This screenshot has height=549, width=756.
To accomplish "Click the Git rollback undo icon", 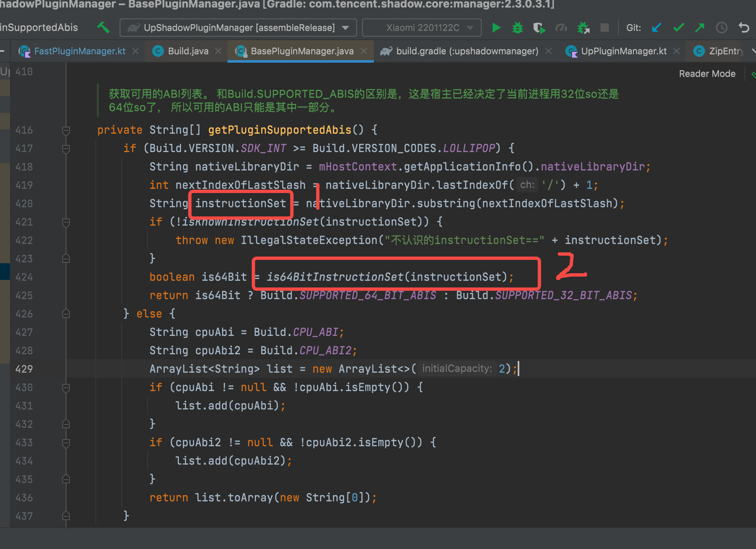I will coord(744,28).
